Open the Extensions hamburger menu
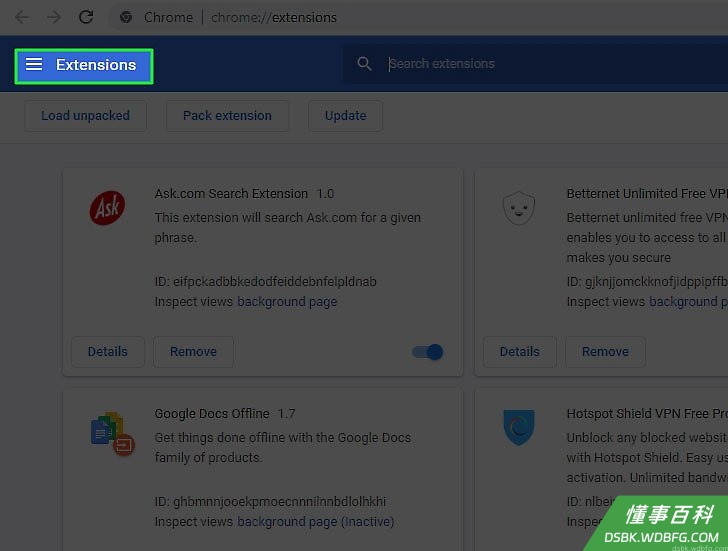728x551 pixels. [34, 64]
